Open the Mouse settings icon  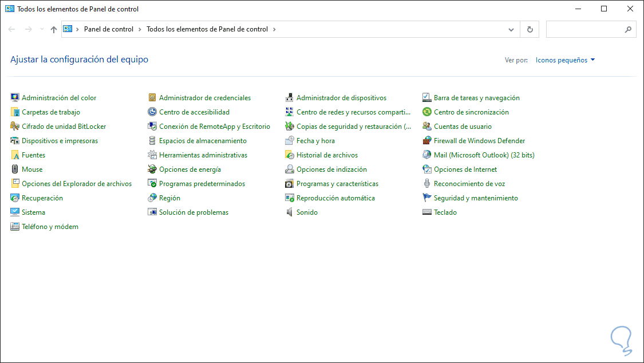click(x=15, y=169)
